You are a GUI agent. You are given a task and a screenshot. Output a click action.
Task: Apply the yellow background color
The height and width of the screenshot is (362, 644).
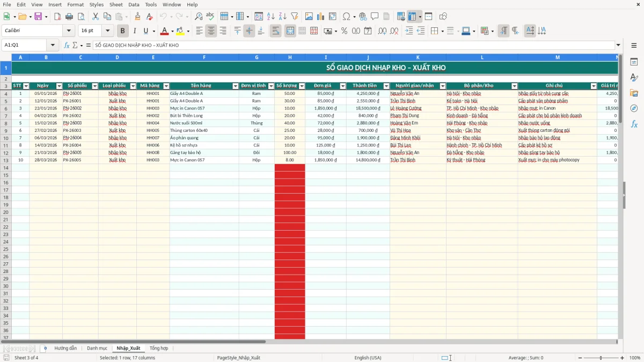click(180, 31)
